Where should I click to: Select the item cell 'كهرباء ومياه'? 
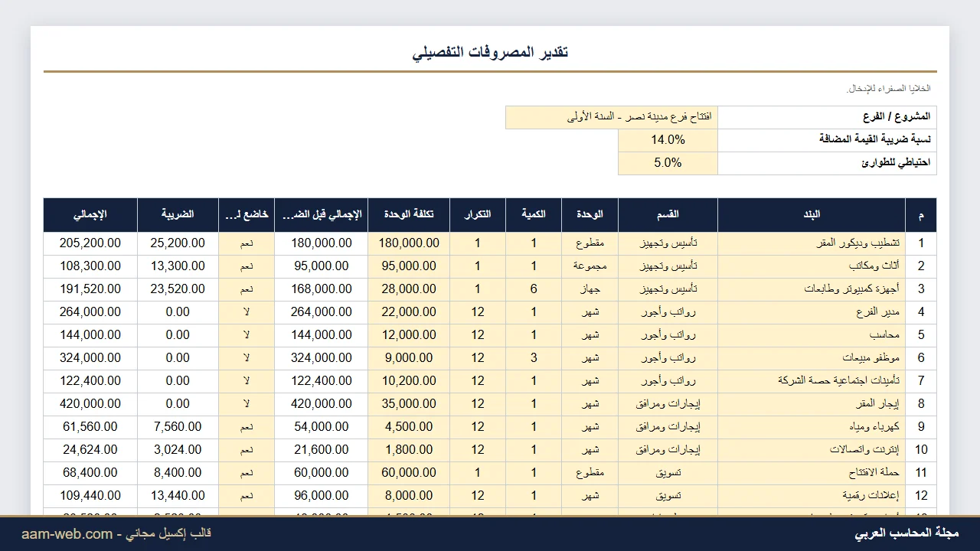812,427
